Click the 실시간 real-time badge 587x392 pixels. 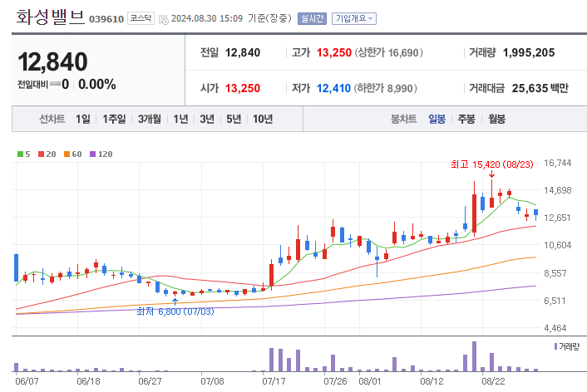coord(313,18)
